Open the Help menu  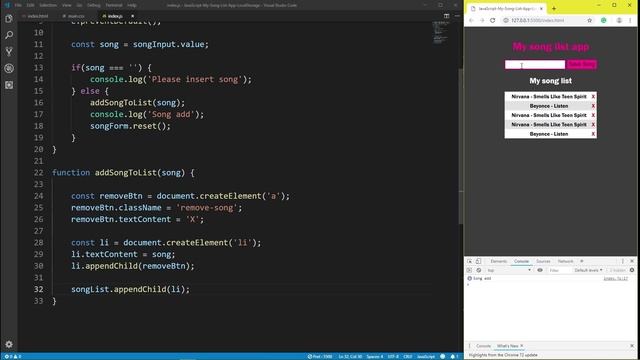pos(132,5)
